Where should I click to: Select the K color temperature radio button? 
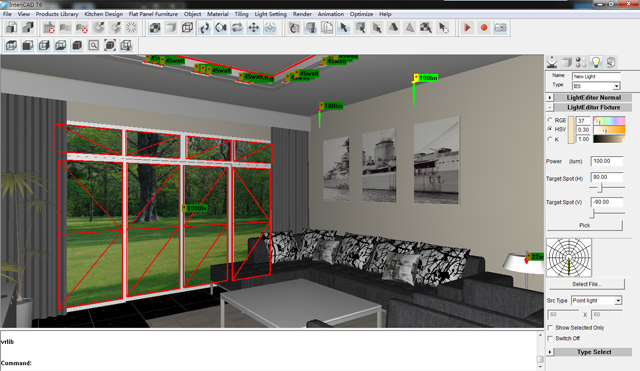pos(550,139)
